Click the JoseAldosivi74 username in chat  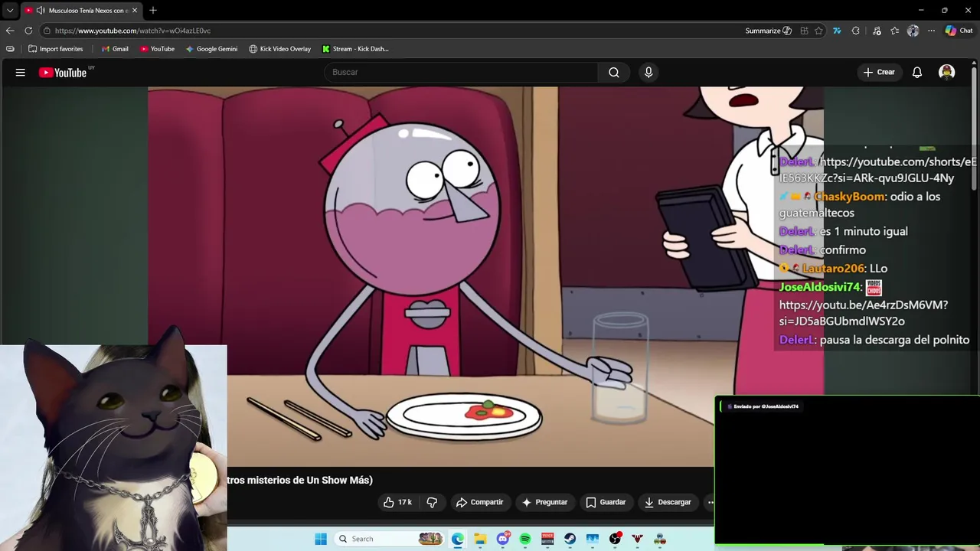pyautogui.click(x=820, y=287)
